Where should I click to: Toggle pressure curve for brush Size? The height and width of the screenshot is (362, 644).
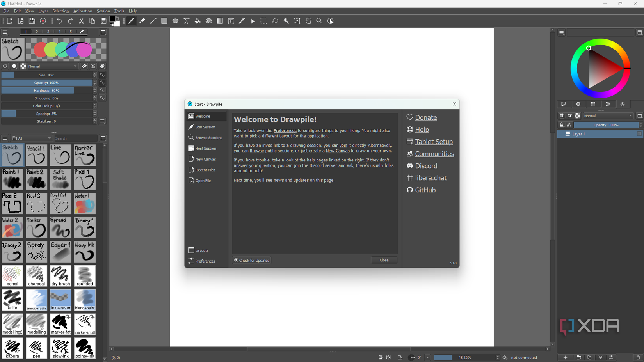pyautogui.click(x=102, y=75)
